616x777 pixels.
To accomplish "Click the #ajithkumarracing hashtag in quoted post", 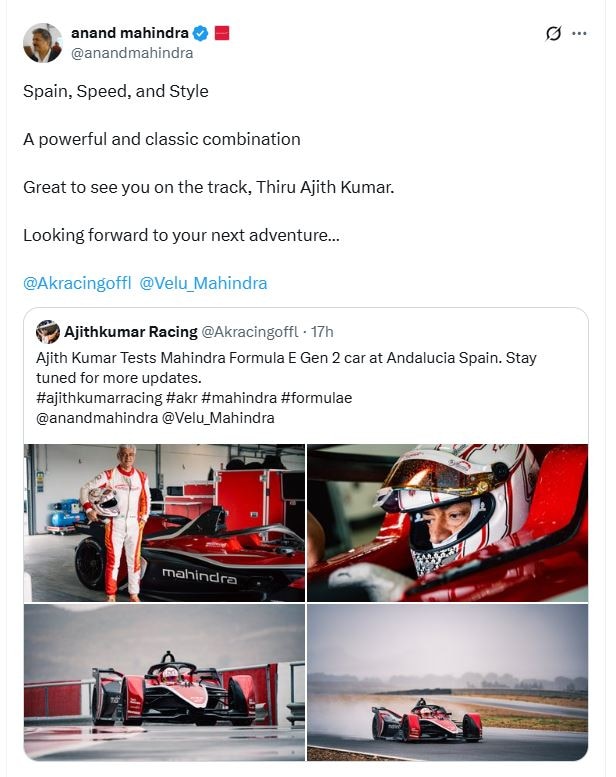I will (96, 398).
